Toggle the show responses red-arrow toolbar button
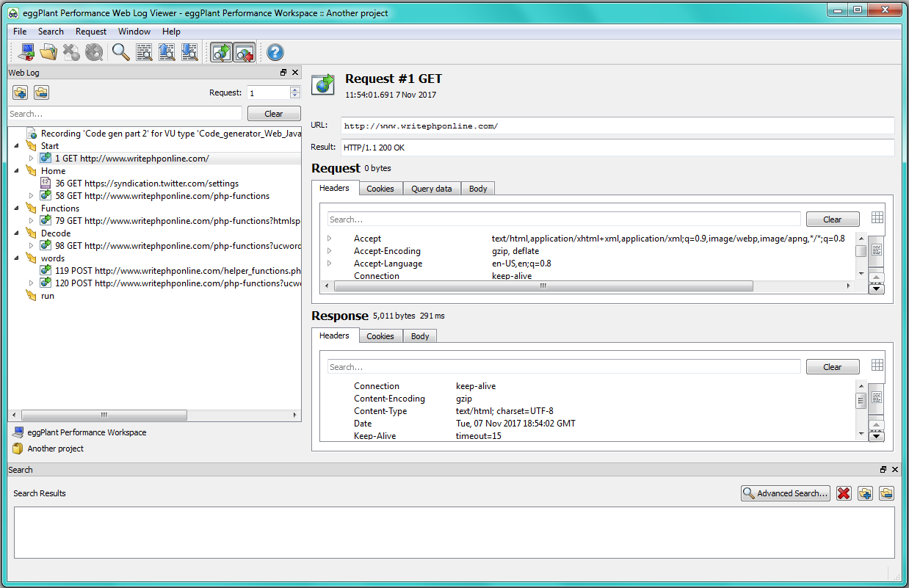Image resolution: width=909 pixels, height=588 pixels. coord(244,52)
